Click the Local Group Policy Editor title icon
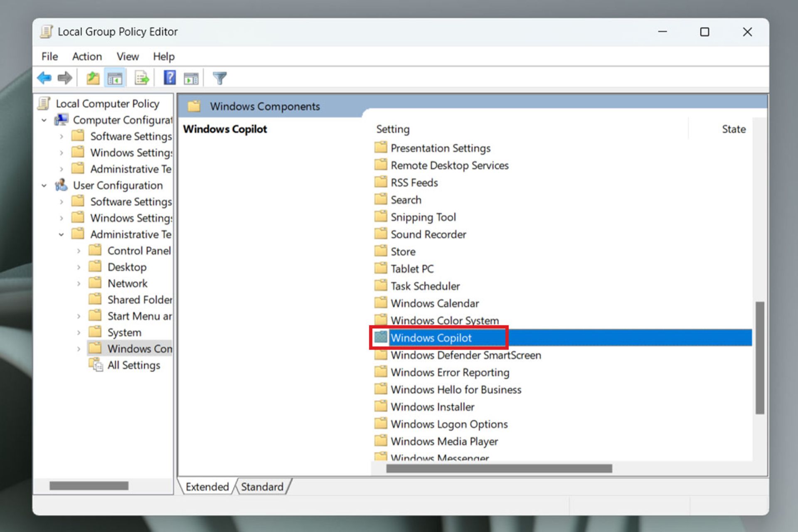The width and height of the screenshot is (798, 532). pyautogui.click(x=46, y=32)
